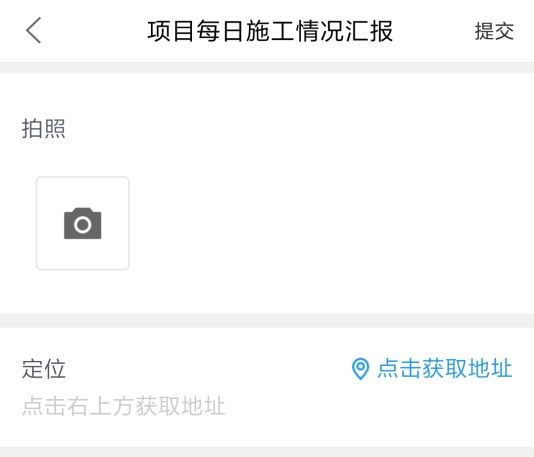The height and width of the screenshot is (457, 534).
Task: Tap the character 提 in the 提交 button
Action: click(x=484, y=31)
